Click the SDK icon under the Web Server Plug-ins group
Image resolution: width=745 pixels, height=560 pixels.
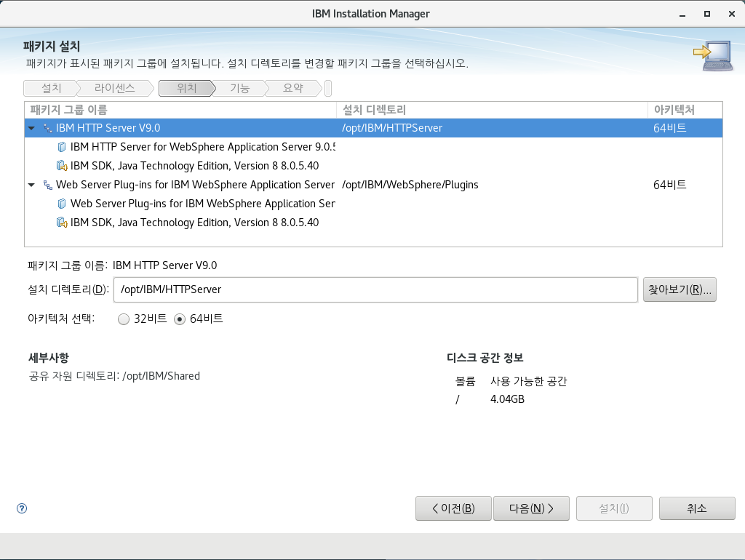pos(62,223)
